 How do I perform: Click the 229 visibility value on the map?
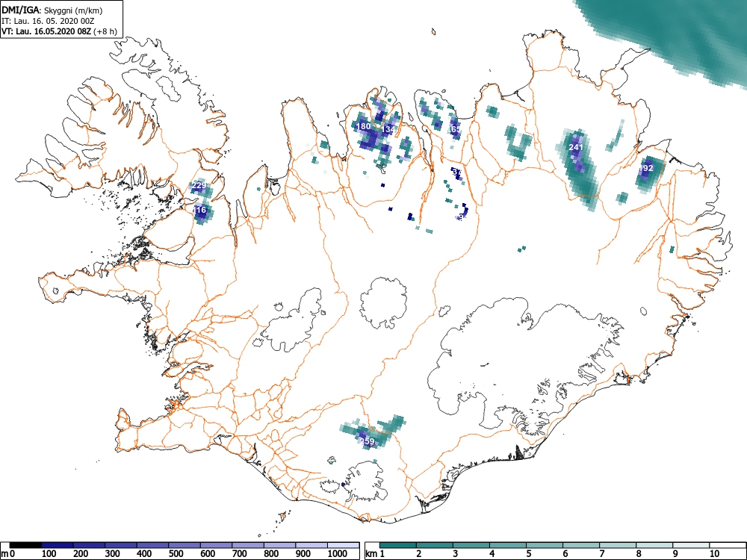click(x=199, y=185)
